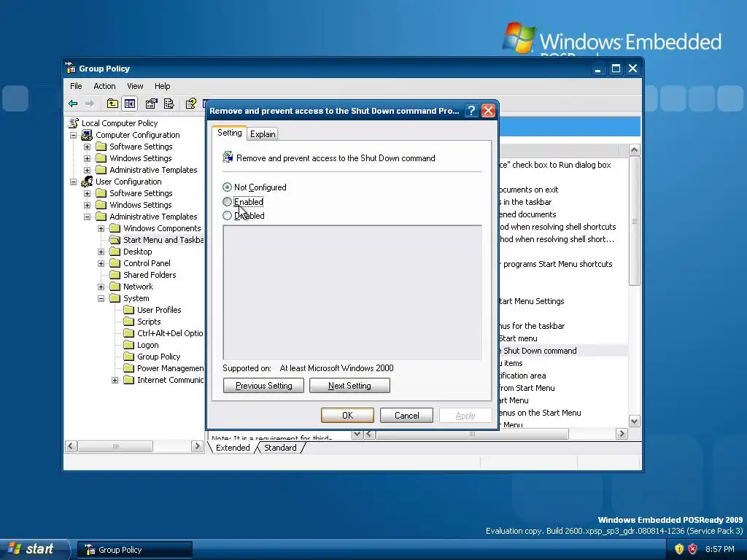Click the Group Policy folder icon under System
The height and width of the screenshot is (560, 747).
128,356
